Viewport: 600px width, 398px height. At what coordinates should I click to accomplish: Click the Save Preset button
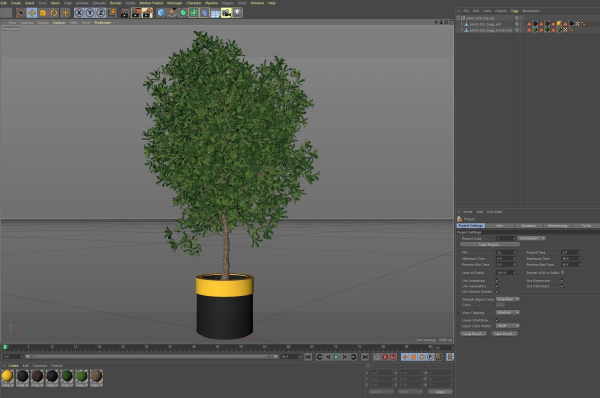pyautogui.click(x=504, y=334)
